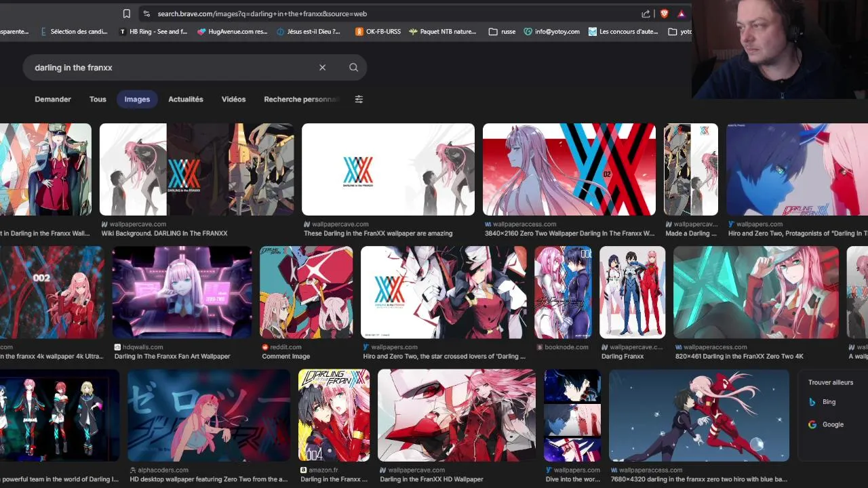
Task: Open the white Darling in the FranXX logo wallpaper
Action: [388, 169]
